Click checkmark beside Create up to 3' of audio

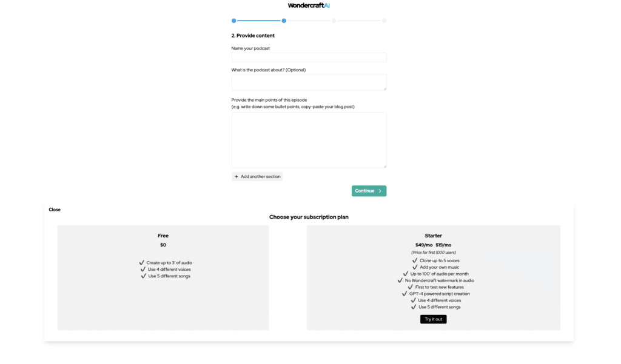[142, 262]
